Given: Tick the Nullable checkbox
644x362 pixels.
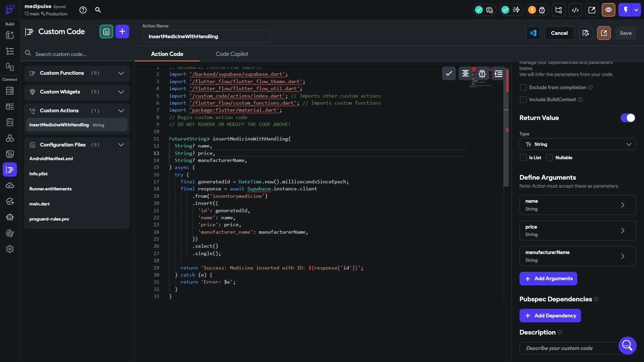Looking at the screenshot, I should tap(549, 158).
